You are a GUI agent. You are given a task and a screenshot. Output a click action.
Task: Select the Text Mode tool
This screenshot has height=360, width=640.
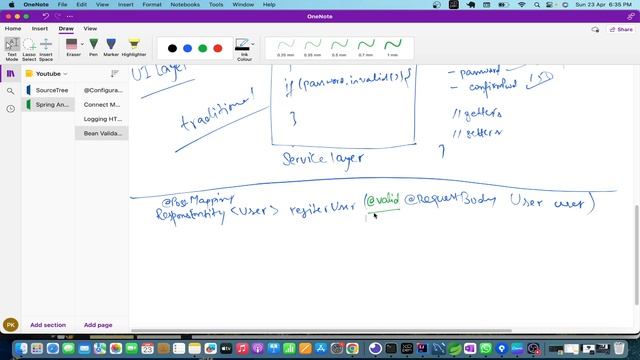point(12,49)
